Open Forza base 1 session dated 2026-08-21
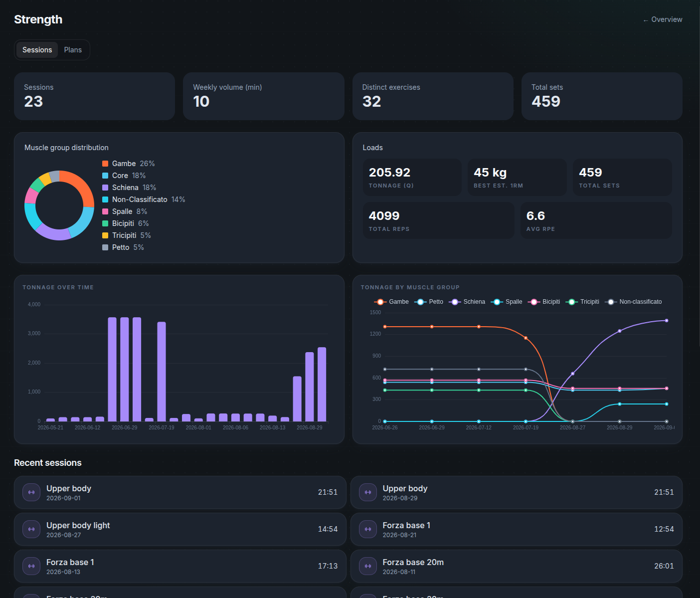 (517, 529)
